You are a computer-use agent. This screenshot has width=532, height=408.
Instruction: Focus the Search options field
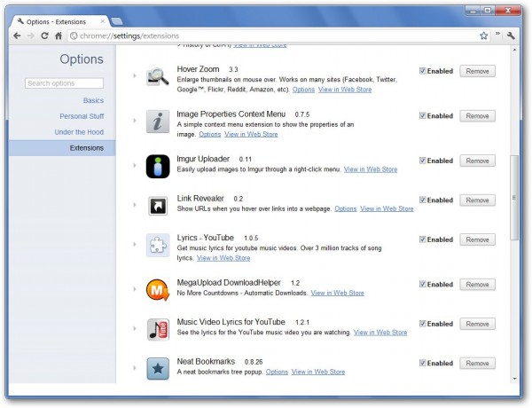[64, 83]
